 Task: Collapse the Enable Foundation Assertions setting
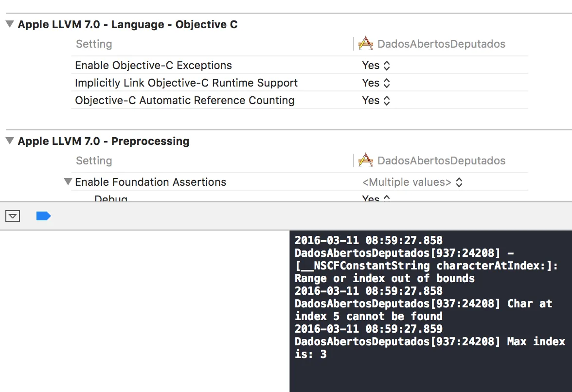click(x=68, y=182)
